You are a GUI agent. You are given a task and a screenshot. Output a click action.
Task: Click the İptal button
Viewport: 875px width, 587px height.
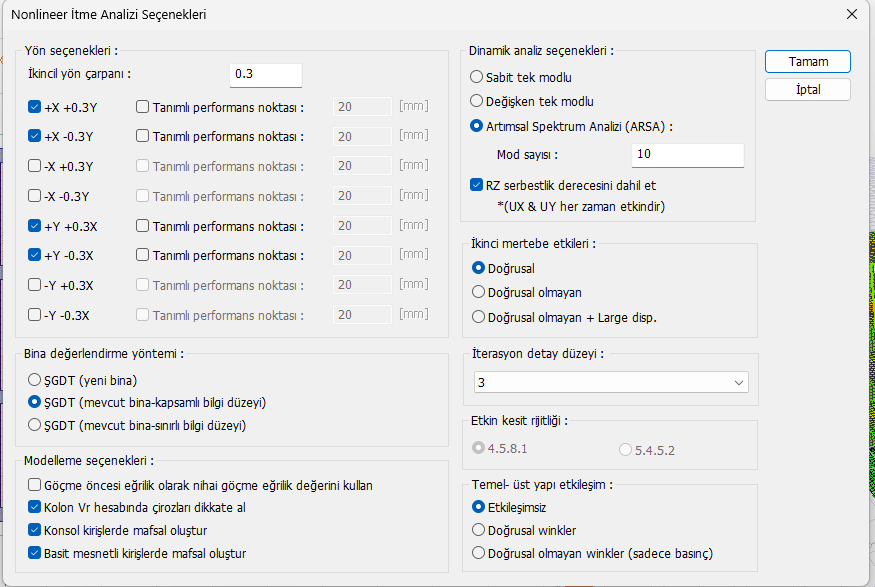pyautogui.click(x=808, y=89)
